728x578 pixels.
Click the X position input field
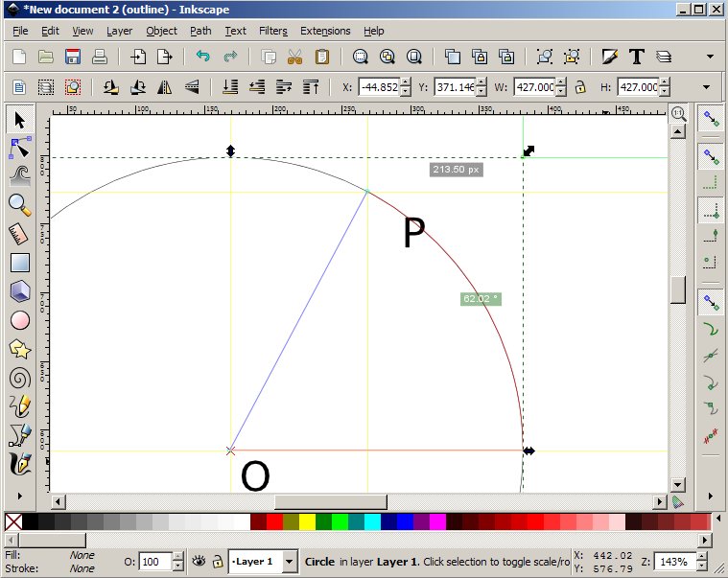coord(378,87)
